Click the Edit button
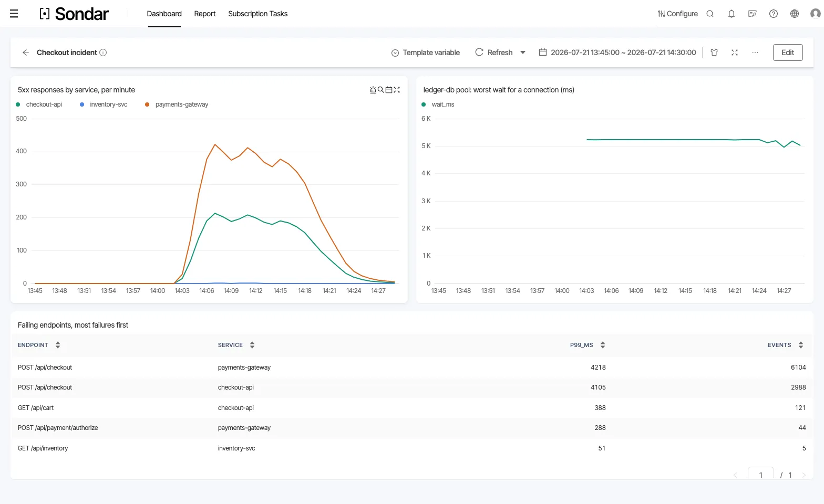The width and height of the screenshot is (824, 504). click(788, 52)
